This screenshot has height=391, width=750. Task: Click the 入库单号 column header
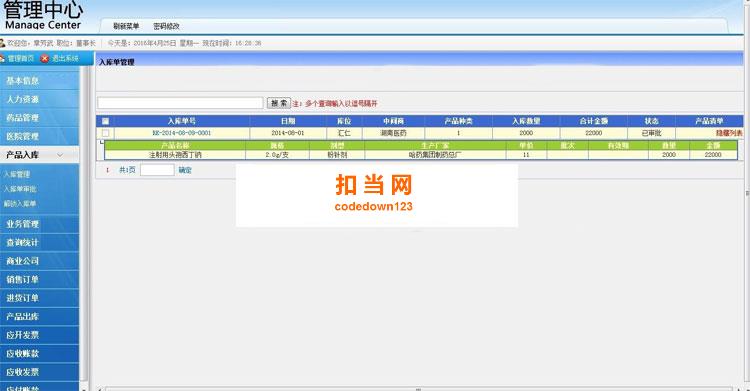pos(181,121)
